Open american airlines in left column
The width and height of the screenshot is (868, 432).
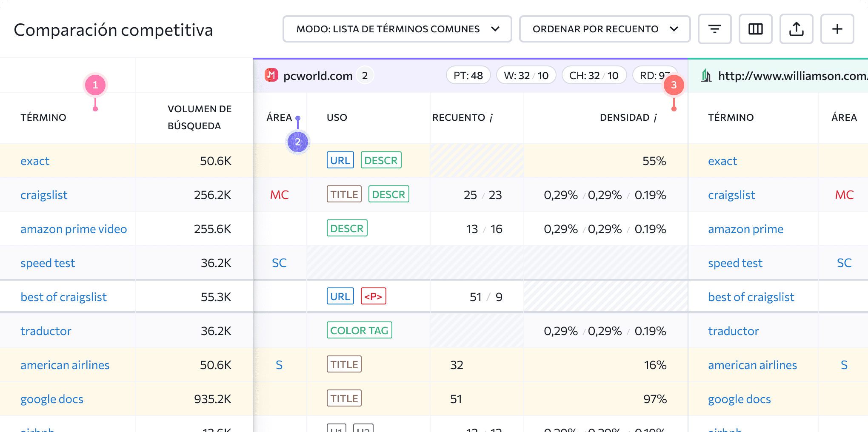coord(65,365)
